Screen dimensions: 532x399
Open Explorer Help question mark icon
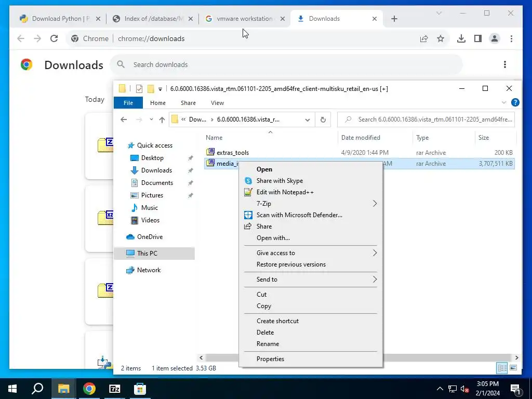[515, 102]
